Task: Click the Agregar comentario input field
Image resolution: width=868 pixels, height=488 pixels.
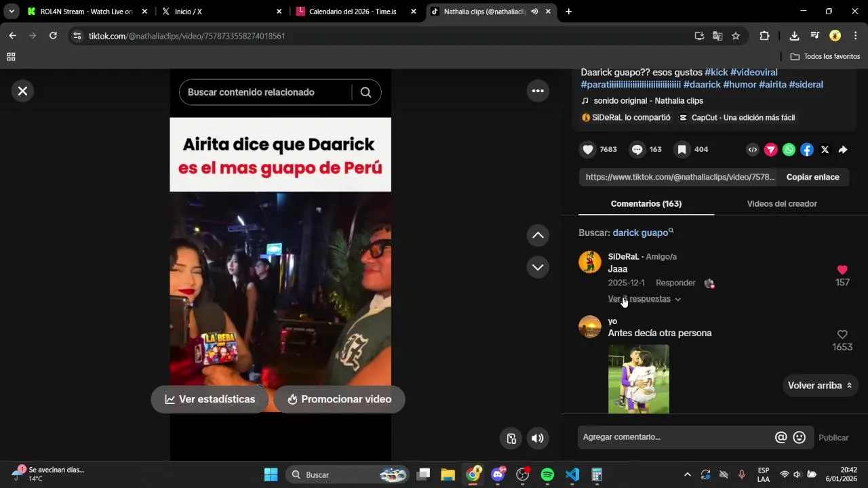Action: (676, 438)
